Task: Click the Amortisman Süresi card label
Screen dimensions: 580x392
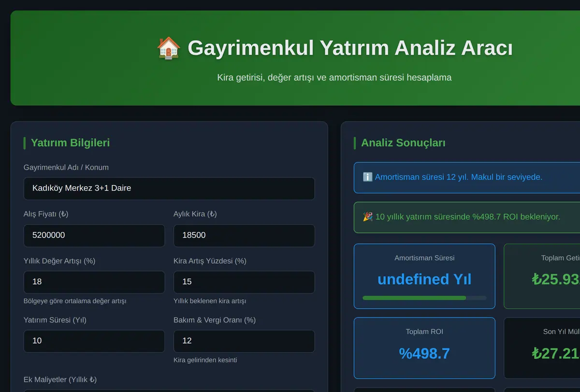Action: [424, 258]
